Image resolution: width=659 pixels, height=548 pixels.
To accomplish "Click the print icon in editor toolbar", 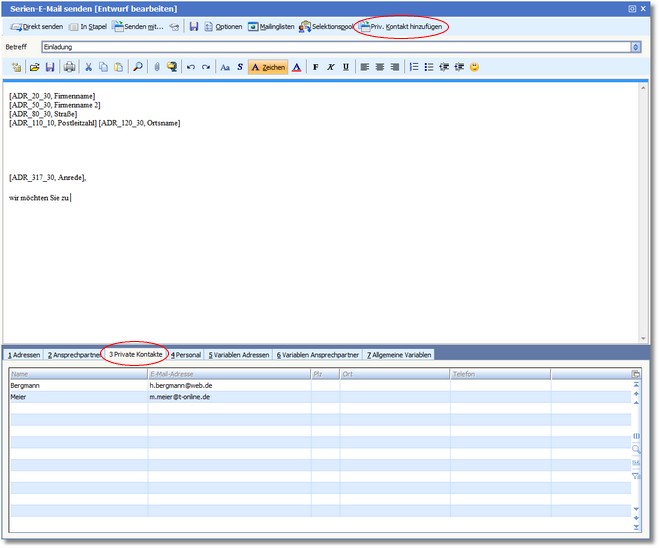I will coord(69,67).
